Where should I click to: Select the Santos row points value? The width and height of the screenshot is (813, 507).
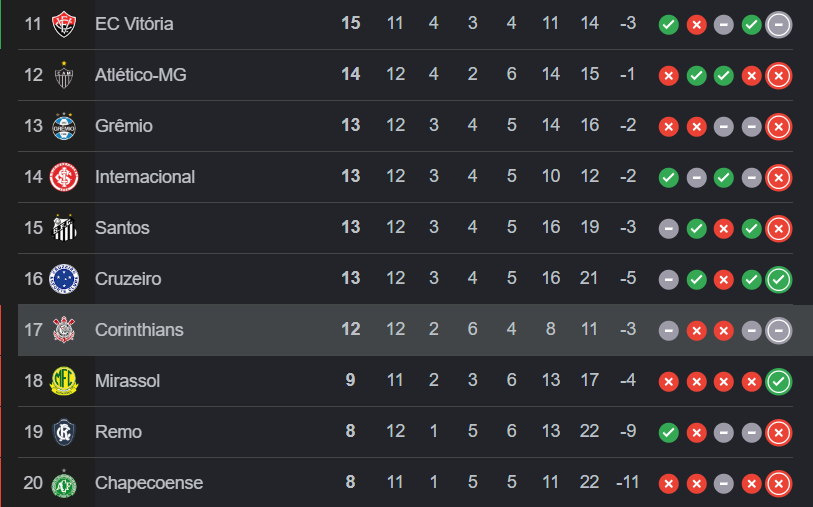[350, 228]
